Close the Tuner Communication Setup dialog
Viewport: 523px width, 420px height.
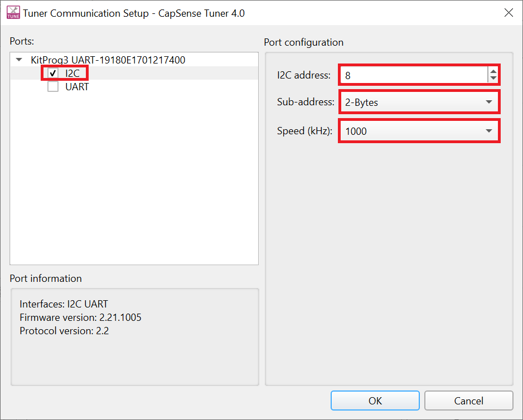[509, 13]
